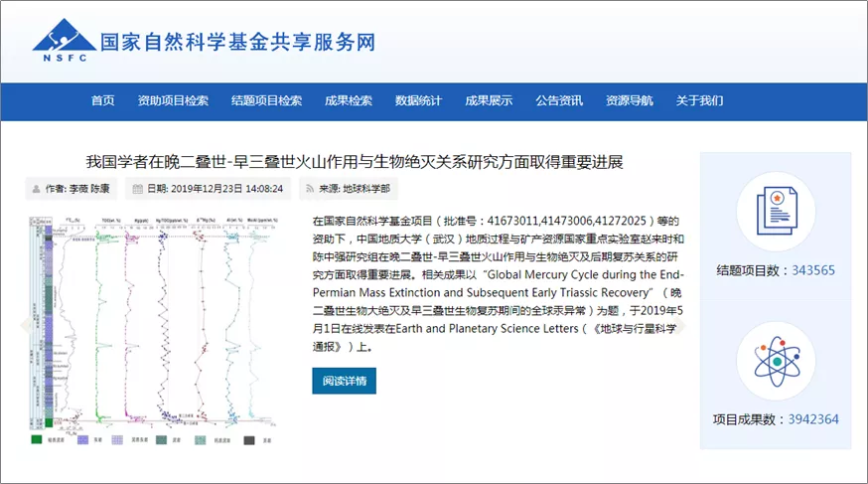Open the 数据统计 menu
The width and height of the screenshot is (868, 484).
click(418, 100)
